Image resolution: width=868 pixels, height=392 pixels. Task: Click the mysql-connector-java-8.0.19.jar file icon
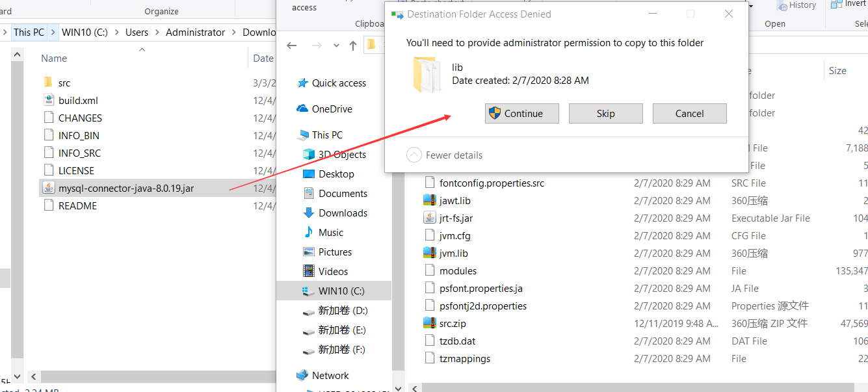49,189
